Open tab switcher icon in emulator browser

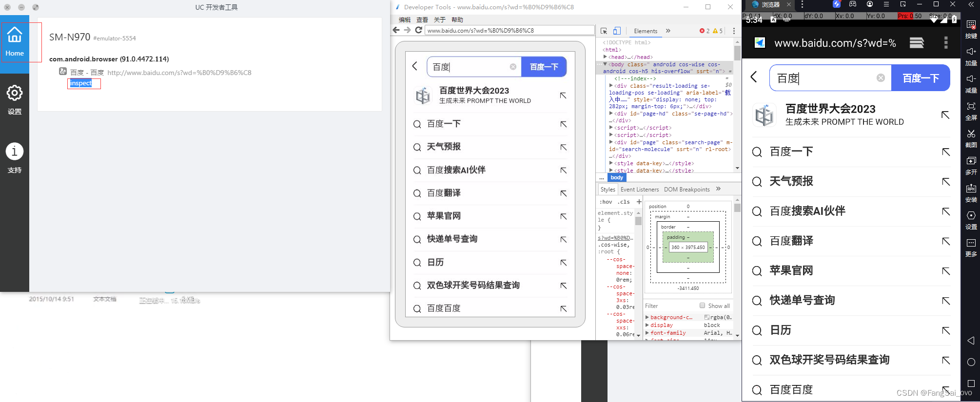(x=917, y=43)
